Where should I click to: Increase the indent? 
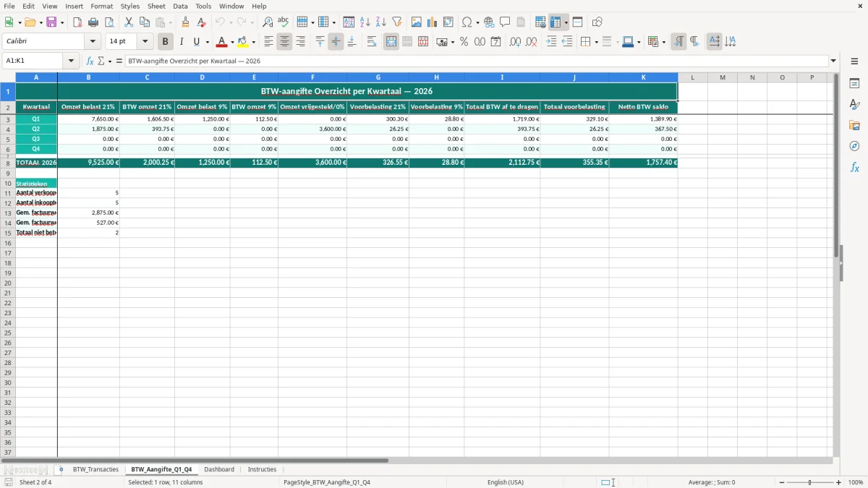coord(551,42)
